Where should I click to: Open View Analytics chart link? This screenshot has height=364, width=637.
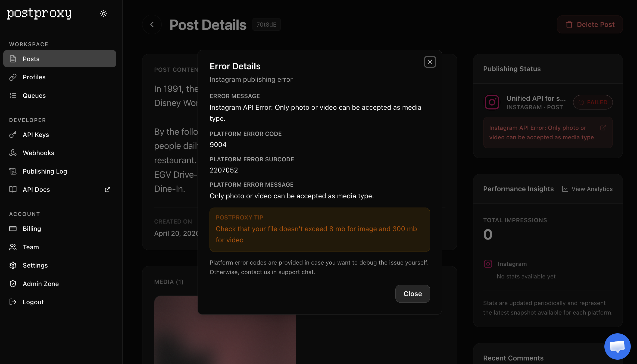(x=587, y=189)
